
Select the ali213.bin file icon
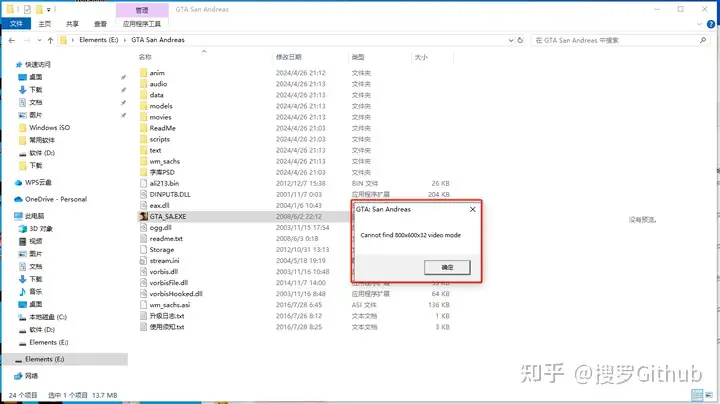[x=143, y=183]
